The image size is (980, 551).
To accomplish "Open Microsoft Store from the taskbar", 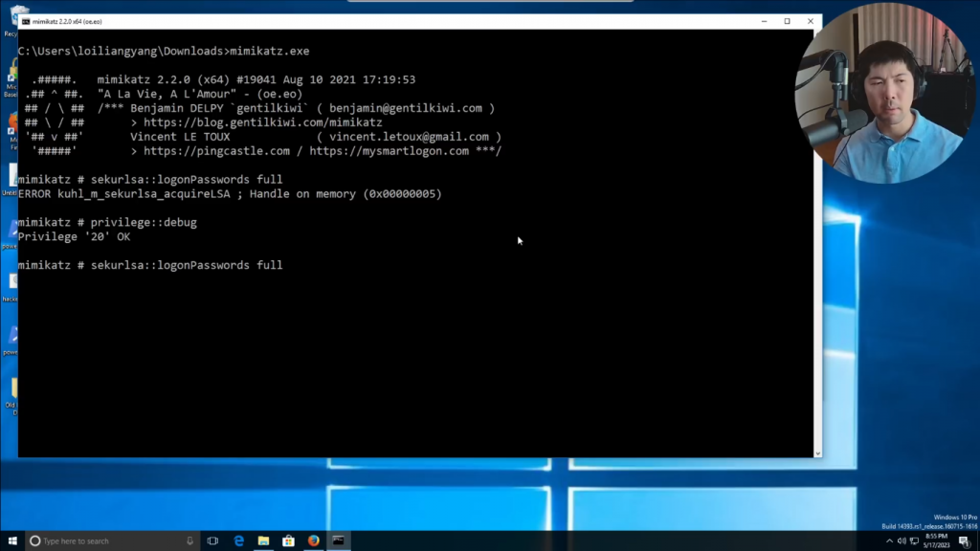I will 288,541.
